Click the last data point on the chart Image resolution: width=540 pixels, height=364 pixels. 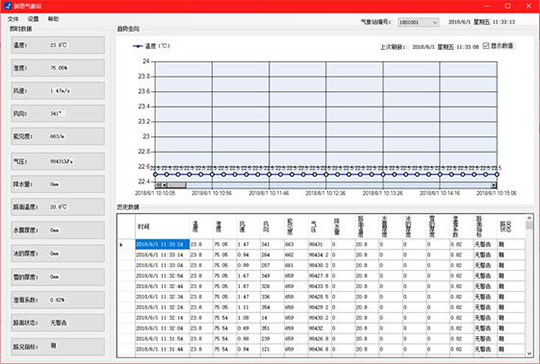[x=497, y=175]
